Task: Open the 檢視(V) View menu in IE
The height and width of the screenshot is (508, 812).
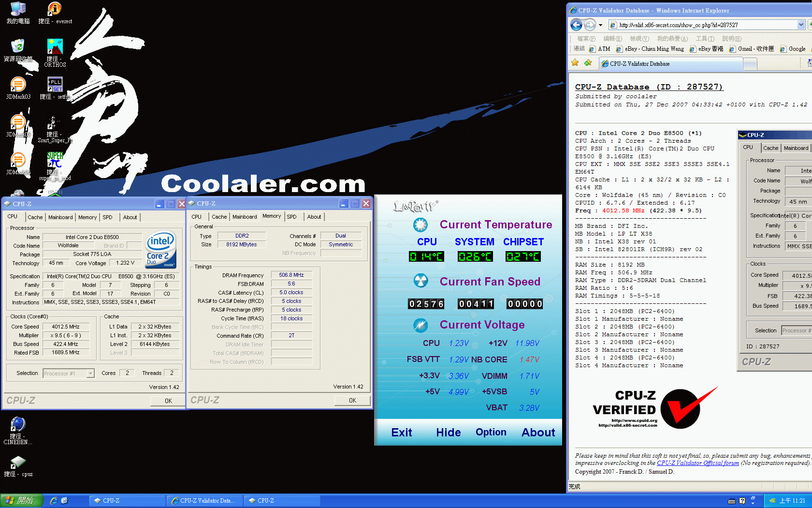Action: (639, 39)
